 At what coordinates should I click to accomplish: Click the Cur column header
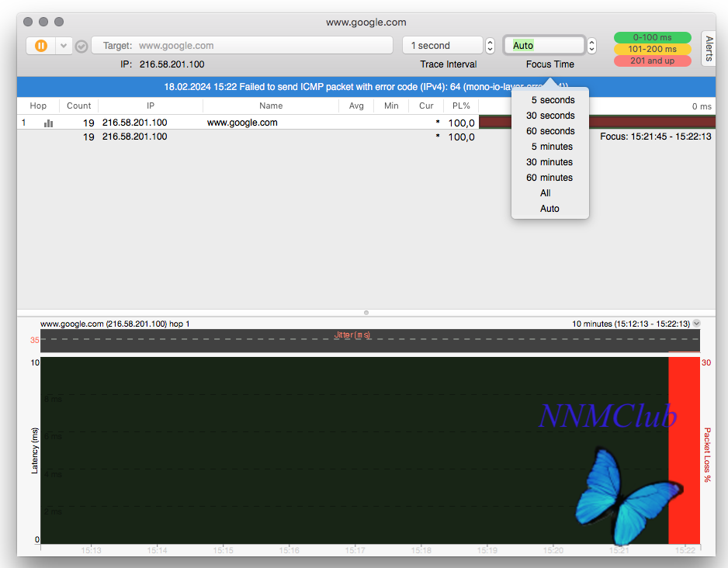426,106
